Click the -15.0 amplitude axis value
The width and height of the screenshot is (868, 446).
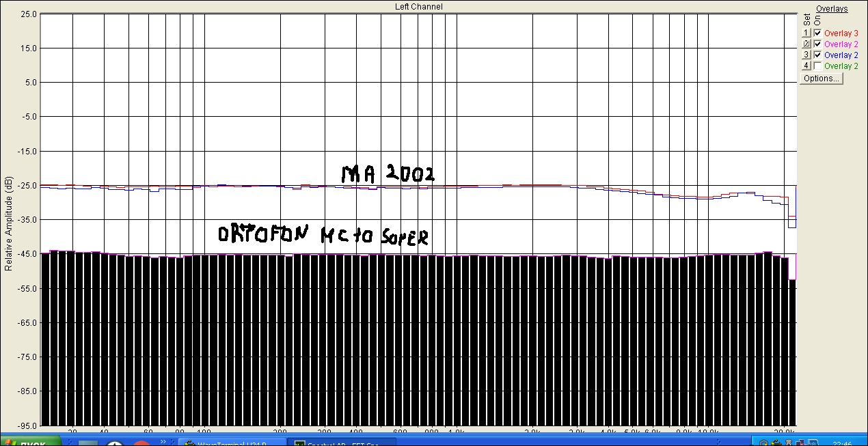coord(27,151)
